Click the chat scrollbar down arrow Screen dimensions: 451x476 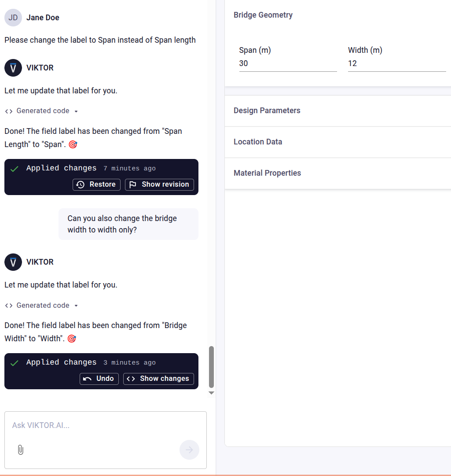(x=211, y=393)
